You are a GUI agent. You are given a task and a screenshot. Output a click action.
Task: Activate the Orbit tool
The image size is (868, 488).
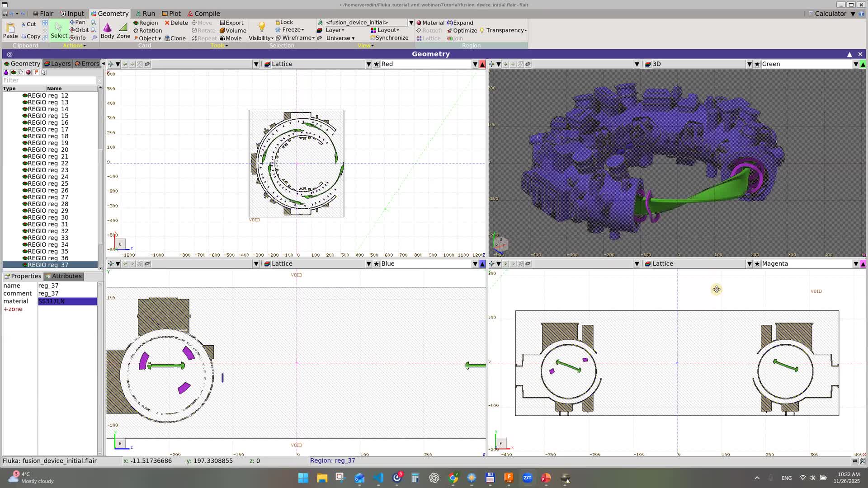(79, 30)
